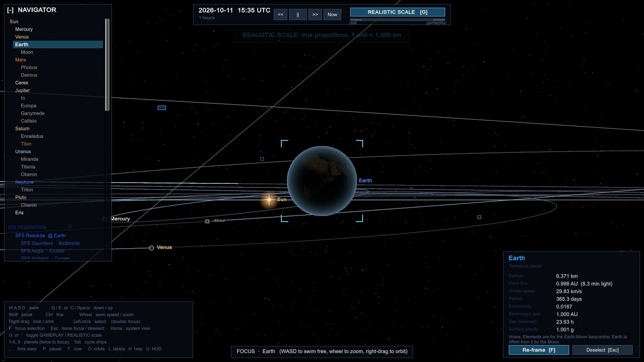Re-frame Earth with [F] button

539,350
